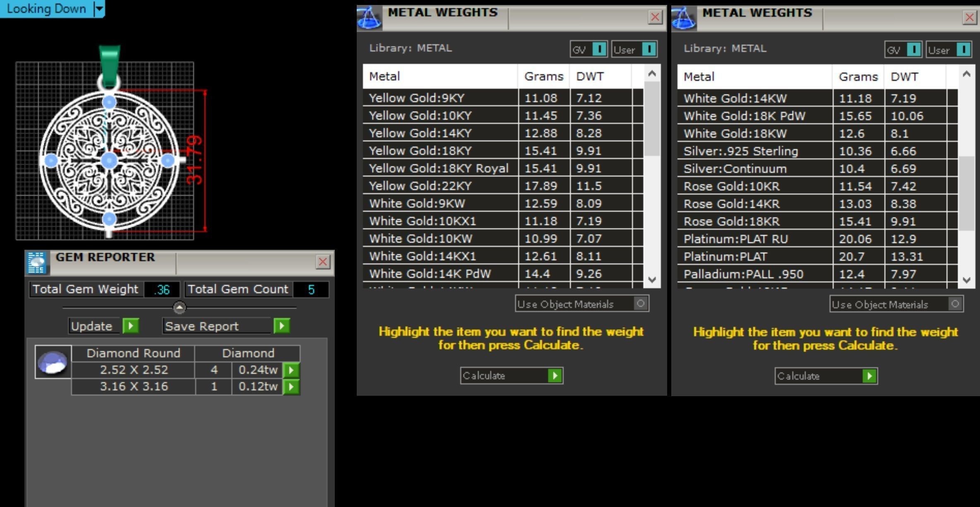Screen dimensions: 980x507
Task: Toggle GV library switch in left panel
Action: 599,49
